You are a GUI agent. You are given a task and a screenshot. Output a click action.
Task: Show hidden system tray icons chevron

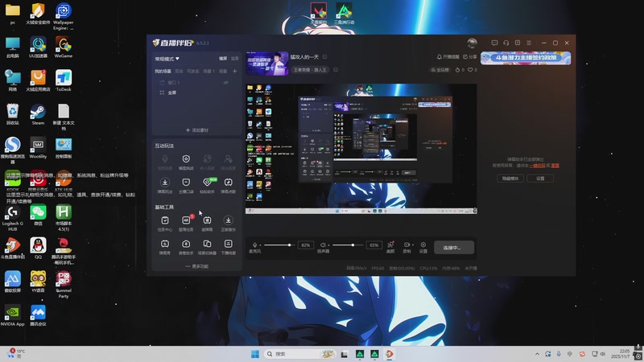(537, 354)
